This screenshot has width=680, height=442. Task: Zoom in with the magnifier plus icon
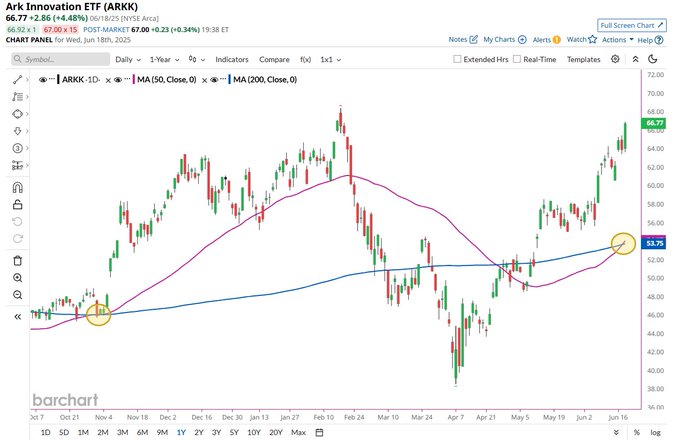coord(17,278)
